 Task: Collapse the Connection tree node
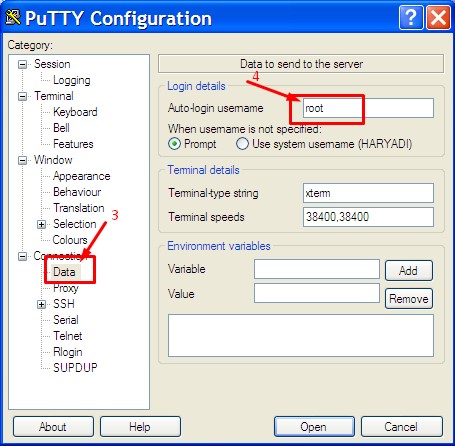(x=22, y=256)
